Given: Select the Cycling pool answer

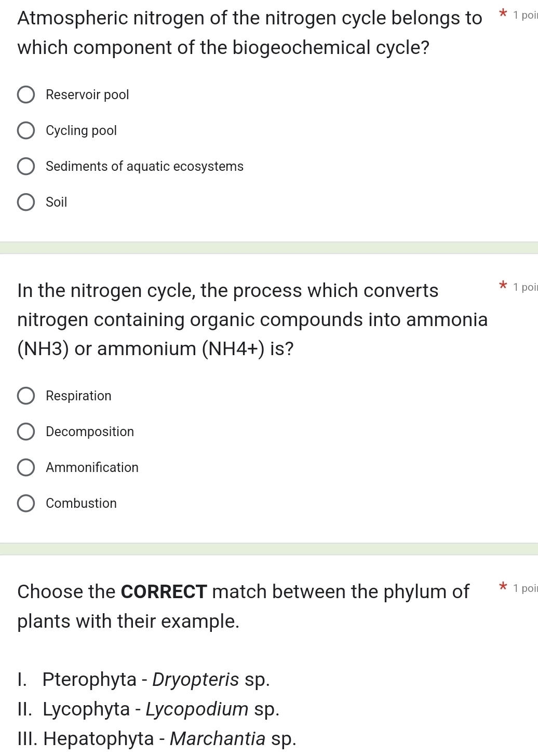Looking at the screenshot, I should coord(25,130).
